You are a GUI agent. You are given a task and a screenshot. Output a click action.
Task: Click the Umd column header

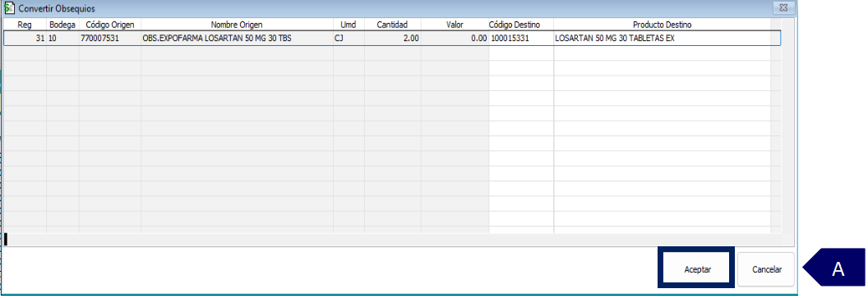[349, 25]
